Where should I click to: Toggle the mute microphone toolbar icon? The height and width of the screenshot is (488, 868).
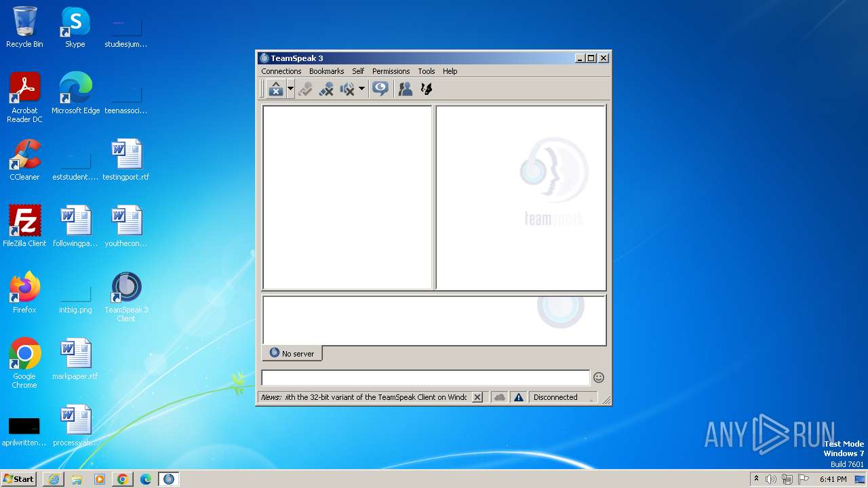pyautogui.click(x=326, y=89)
